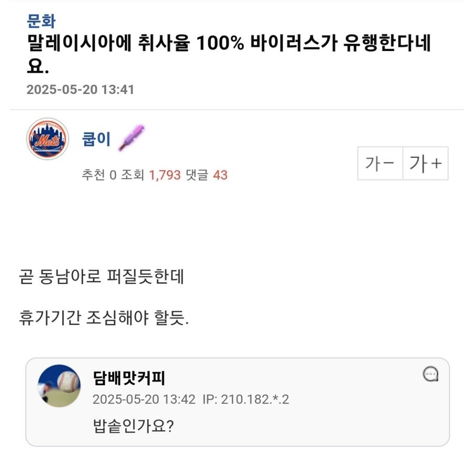Screen dimensions: 474x476
Task: Increase font size with the 가+ button
Action: 425,164
